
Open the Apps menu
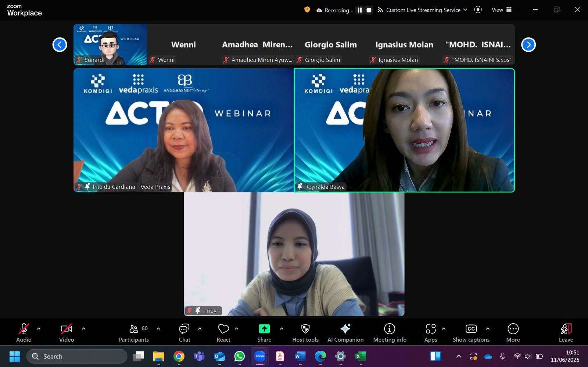(431, 332)
